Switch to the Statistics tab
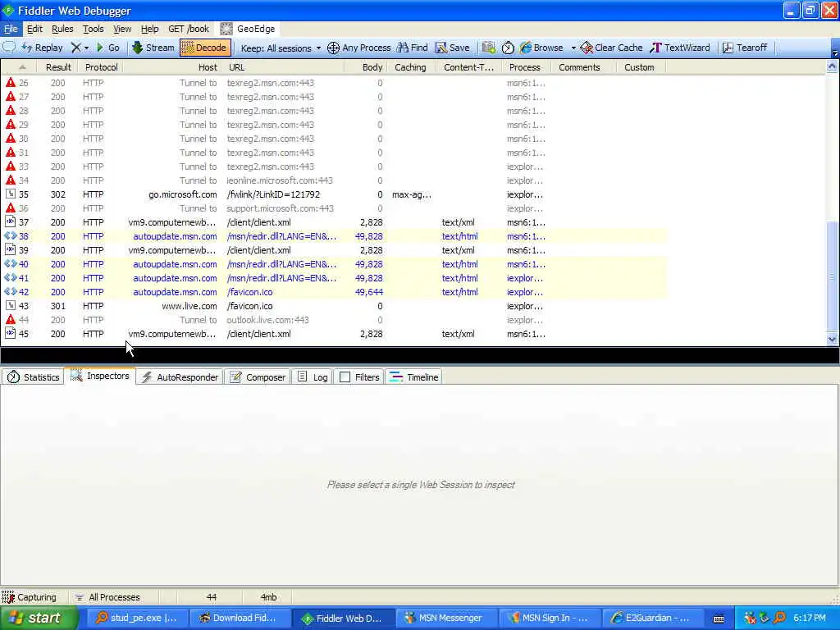 click(x=33, y=377)
